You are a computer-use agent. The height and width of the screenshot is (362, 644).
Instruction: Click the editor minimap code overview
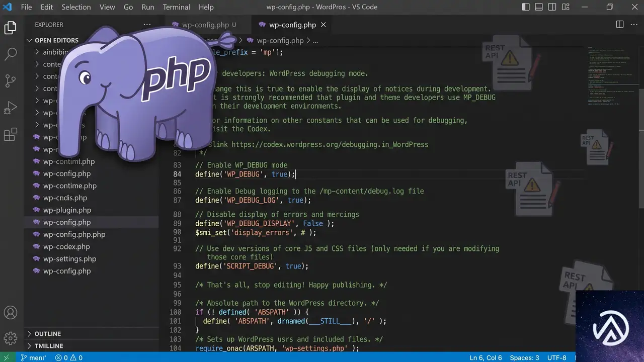coord(611,75)
